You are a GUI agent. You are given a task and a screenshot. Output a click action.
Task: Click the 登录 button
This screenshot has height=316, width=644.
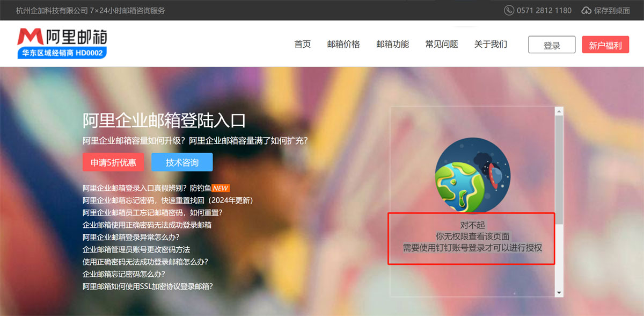click(552, 45)
